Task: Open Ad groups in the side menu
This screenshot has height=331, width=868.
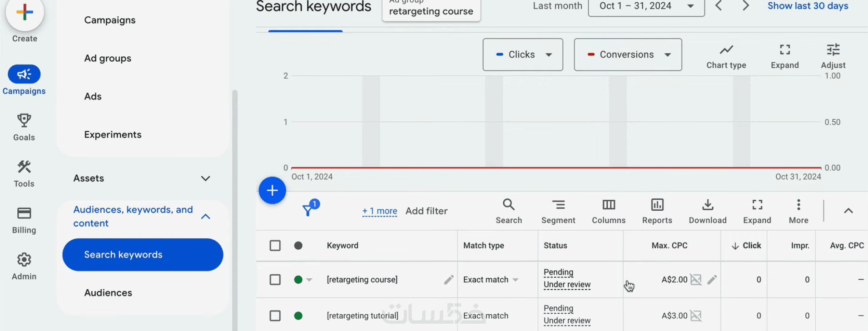Action: 108,58
